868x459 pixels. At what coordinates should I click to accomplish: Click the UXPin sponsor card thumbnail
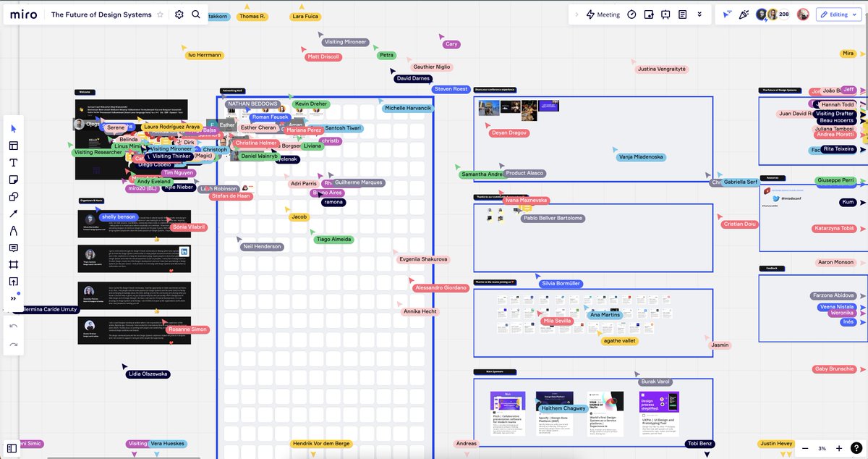click(x=659, y=402)
